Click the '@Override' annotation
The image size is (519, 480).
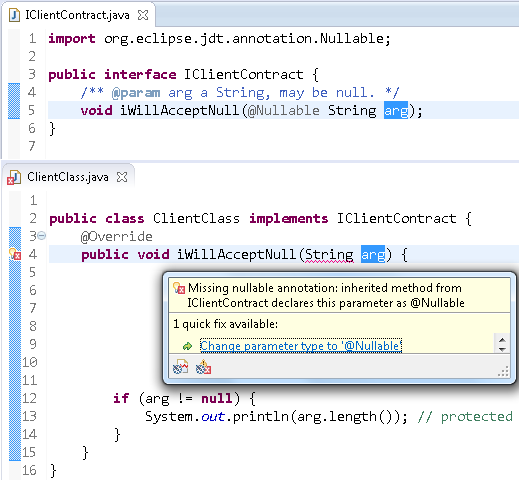pos(117,236)
